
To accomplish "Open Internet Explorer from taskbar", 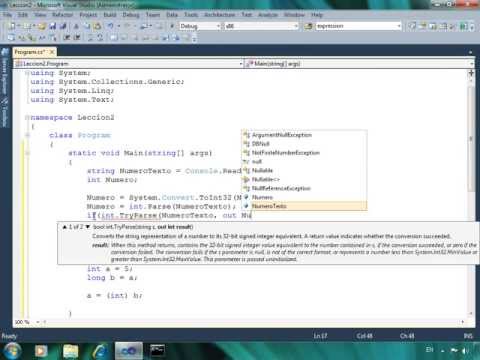I will pos(100,351).
